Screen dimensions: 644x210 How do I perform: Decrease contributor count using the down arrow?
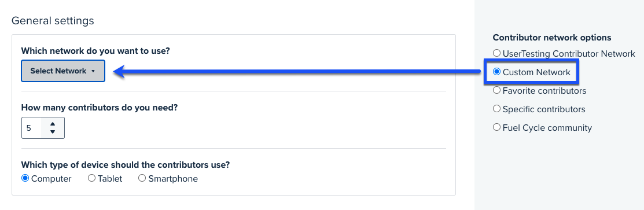coord(53,132)
